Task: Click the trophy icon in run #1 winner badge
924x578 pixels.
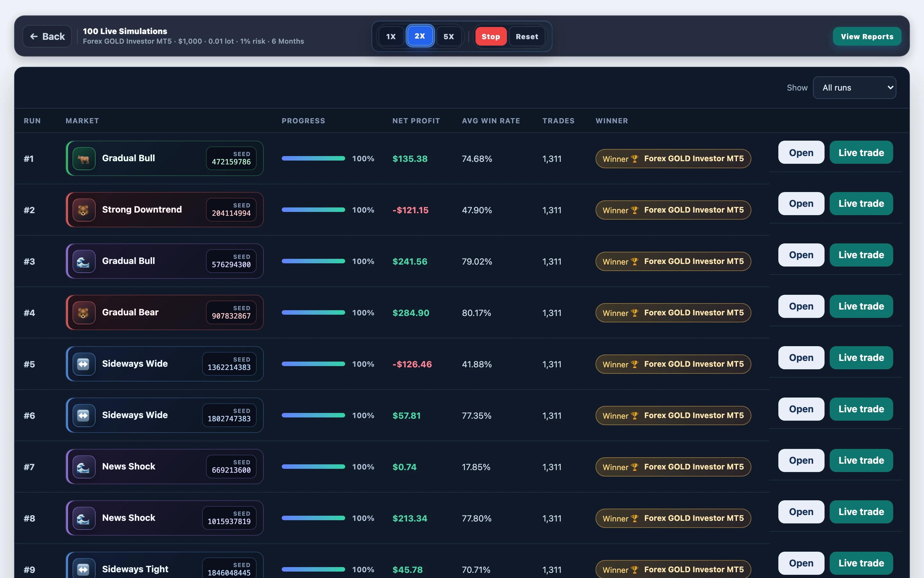Action: [635, 159]
